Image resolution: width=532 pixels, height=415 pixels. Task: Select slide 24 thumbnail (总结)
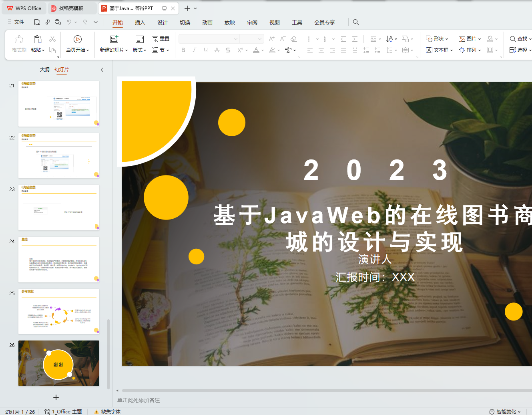point(59,260)
